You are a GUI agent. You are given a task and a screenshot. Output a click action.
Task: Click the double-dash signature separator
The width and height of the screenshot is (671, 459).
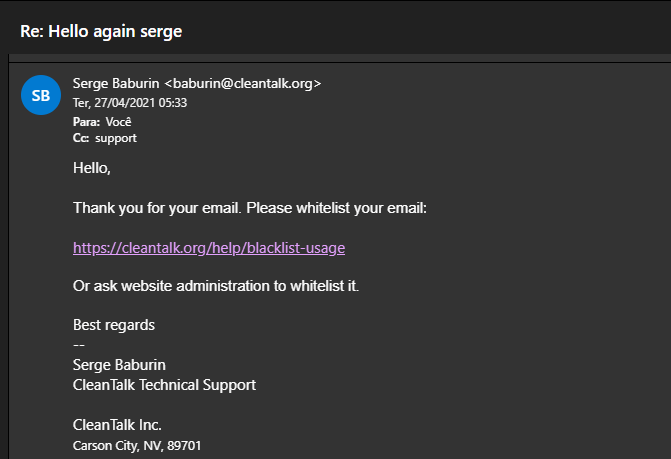pos(79,345)
